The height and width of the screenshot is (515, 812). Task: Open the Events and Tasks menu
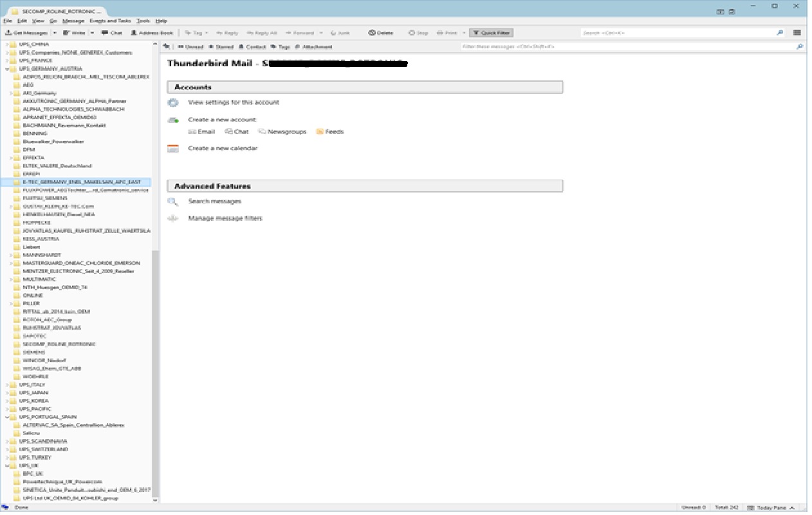pyautogui.click(x=111, y=21)
